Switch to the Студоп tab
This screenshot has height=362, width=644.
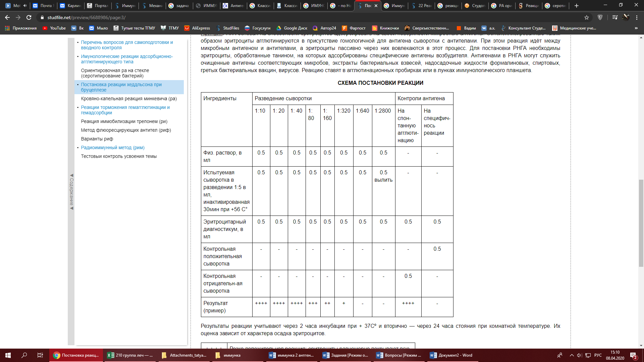tap(475, 6)
